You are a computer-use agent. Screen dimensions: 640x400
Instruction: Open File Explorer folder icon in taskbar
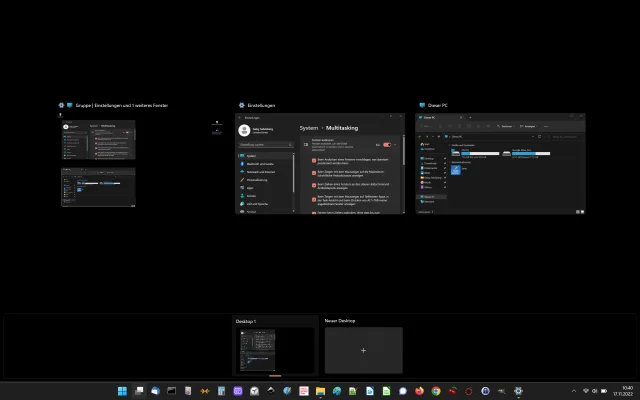320,390
